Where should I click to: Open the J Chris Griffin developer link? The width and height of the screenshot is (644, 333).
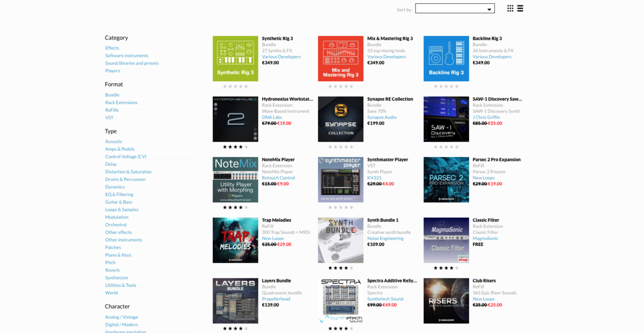[486, 117]
